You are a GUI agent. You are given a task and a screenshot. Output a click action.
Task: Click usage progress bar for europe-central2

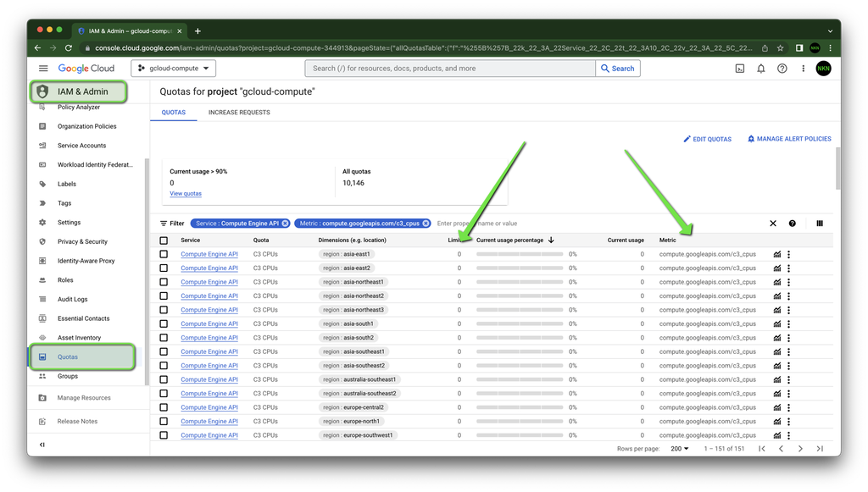coord(520,407)
